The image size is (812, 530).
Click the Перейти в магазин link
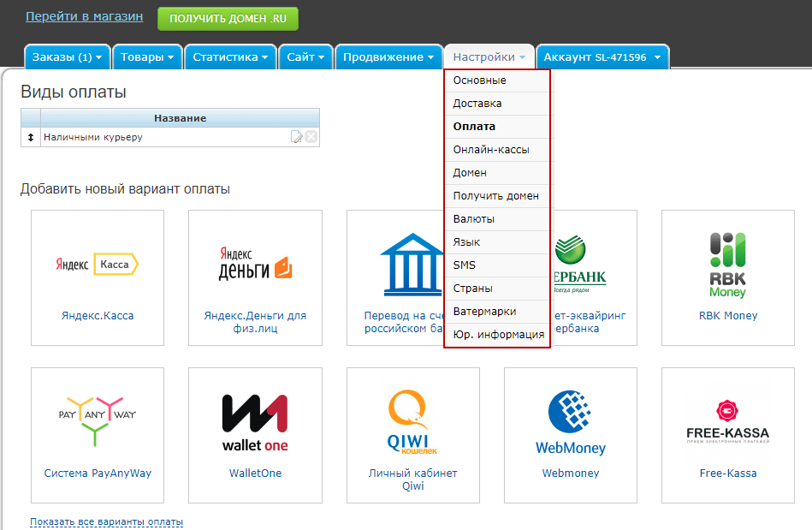point(85,16)
